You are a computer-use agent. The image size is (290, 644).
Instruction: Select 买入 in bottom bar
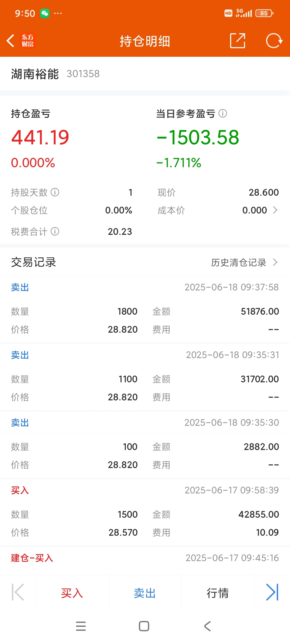72,593
